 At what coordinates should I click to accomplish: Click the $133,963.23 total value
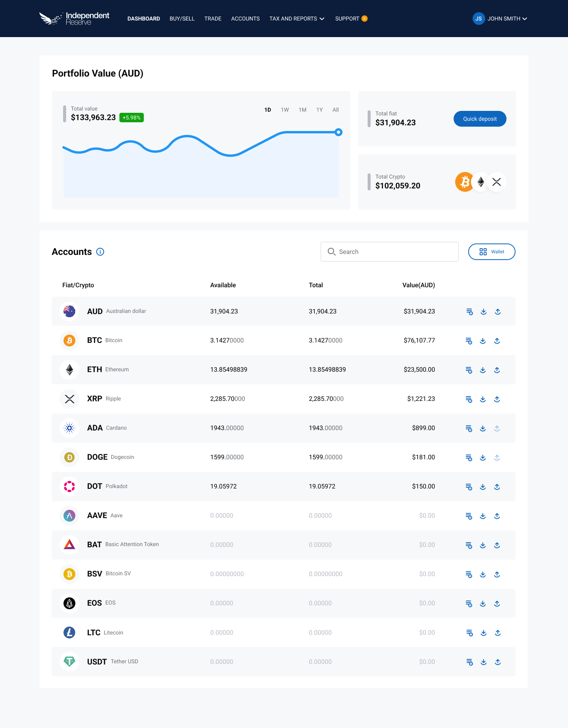tap(93, 118)
